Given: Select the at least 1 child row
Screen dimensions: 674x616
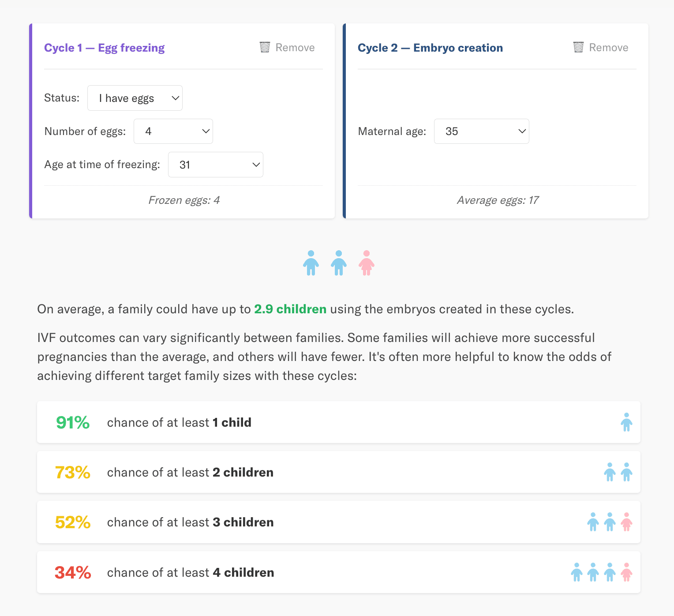Looking at the screenshot, I should point(339,422).
